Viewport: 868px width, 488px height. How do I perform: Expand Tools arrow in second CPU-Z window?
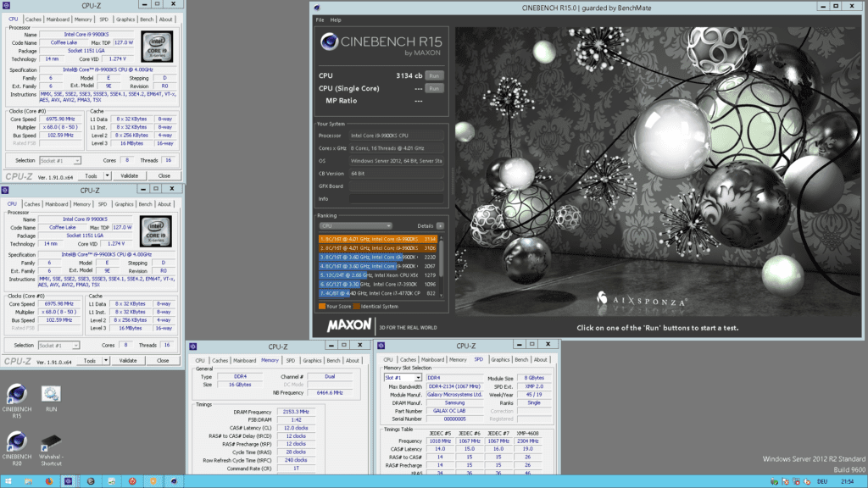click(x=106, y=361)
